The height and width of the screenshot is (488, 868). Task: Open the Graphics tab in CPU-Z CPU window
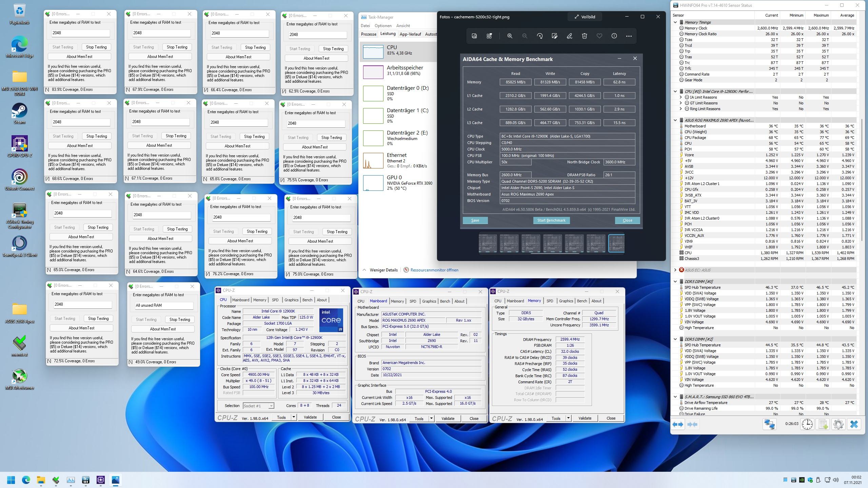(x=291, y=300)
